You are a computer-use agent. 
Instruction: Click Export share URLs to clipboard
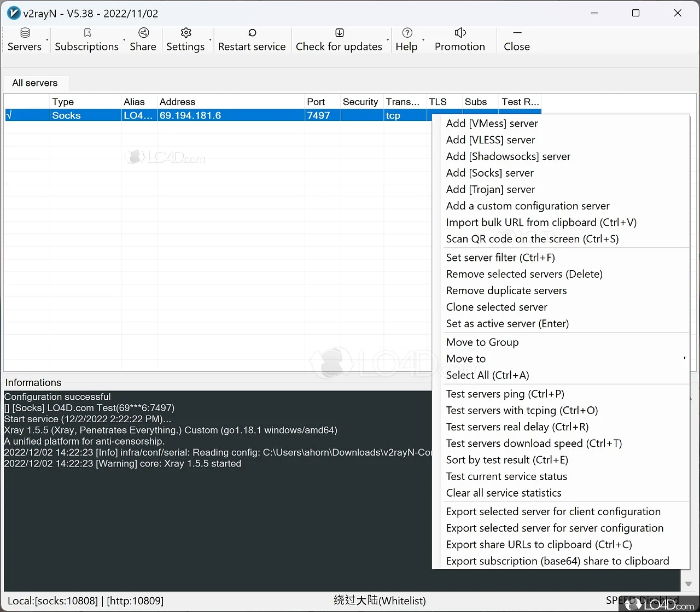[x=539, y=544]
